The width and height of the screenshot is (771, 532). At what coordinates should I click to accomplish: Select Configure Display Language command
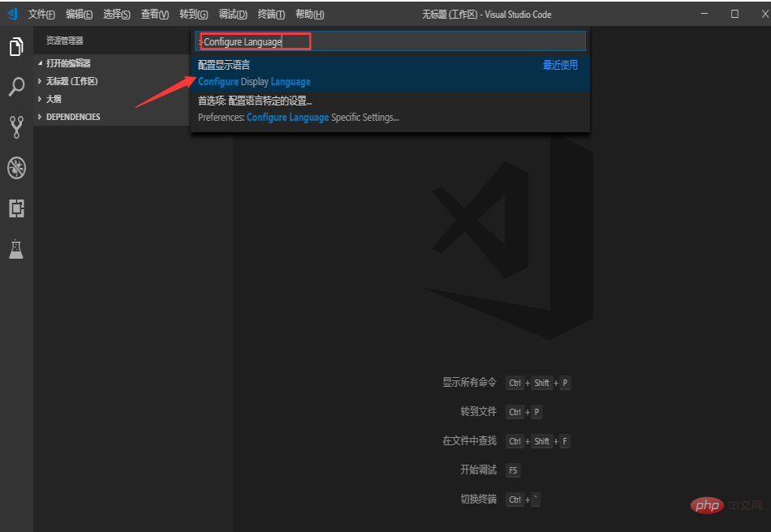click(x=390, y=73)
